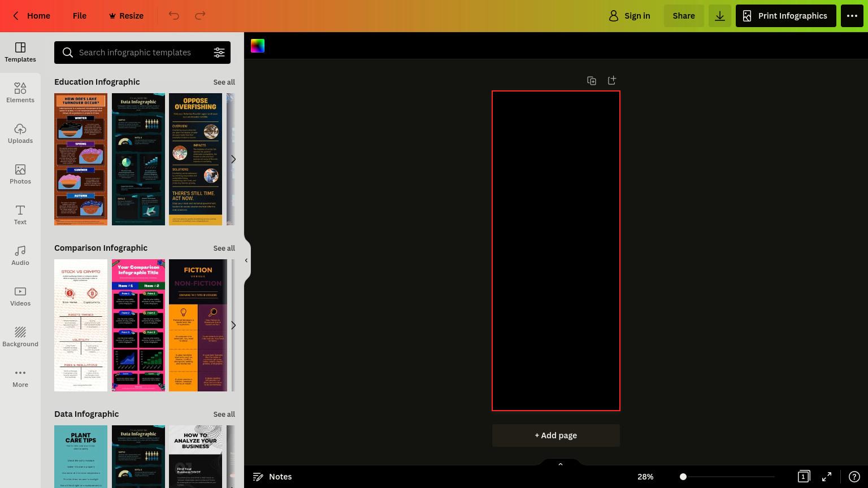Expand the page thumbnails drawer
Screen dimensions: 868x488
[x=561, y=464]
